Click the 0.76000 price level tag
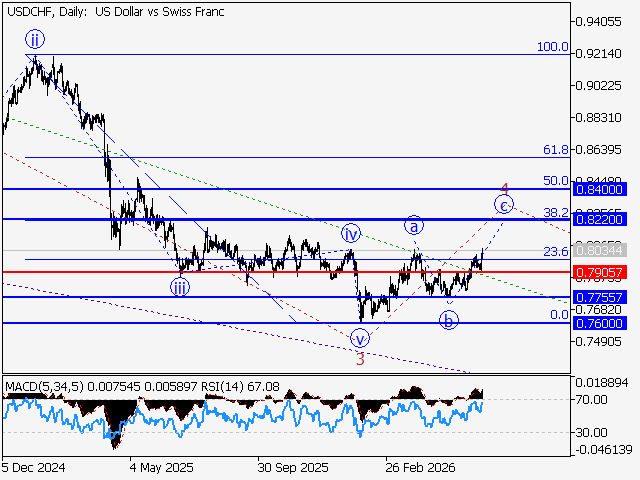 pyautogui.click(x=600, y=323)
